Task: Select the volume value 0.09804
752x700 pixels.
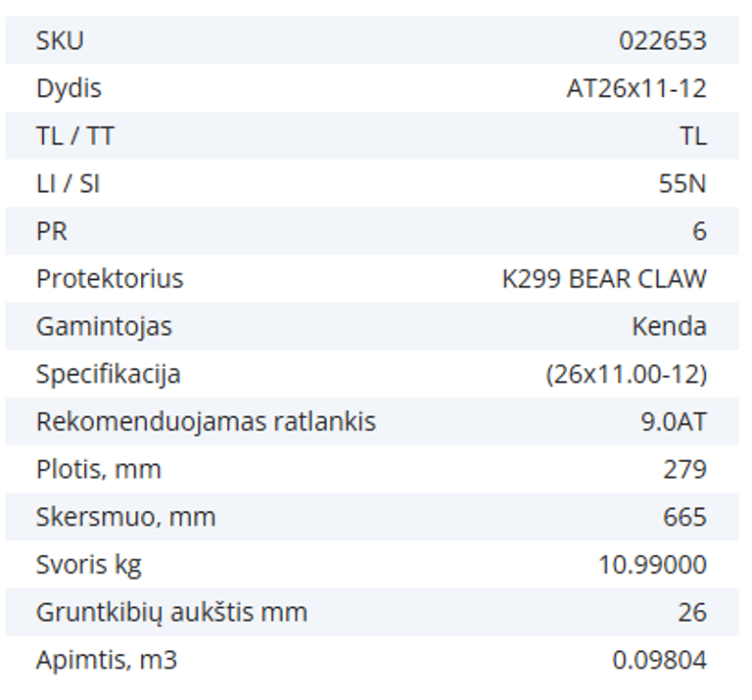Action: point(659,660)
